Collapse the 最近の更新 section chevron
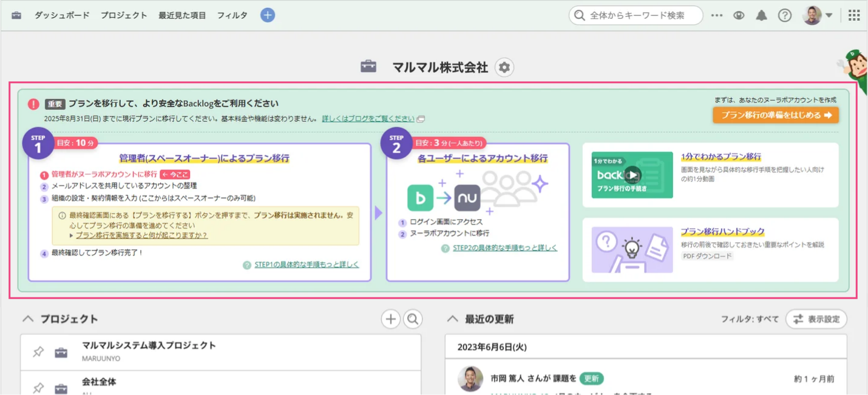This screenshot has width=868, height=395. pyautogui.click(x=452, y=319)
